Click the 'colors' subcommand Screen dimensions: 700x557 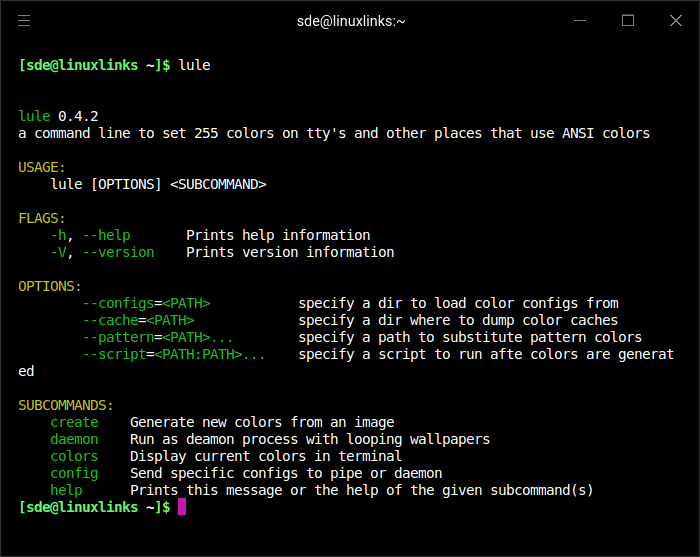pos(74,456)
